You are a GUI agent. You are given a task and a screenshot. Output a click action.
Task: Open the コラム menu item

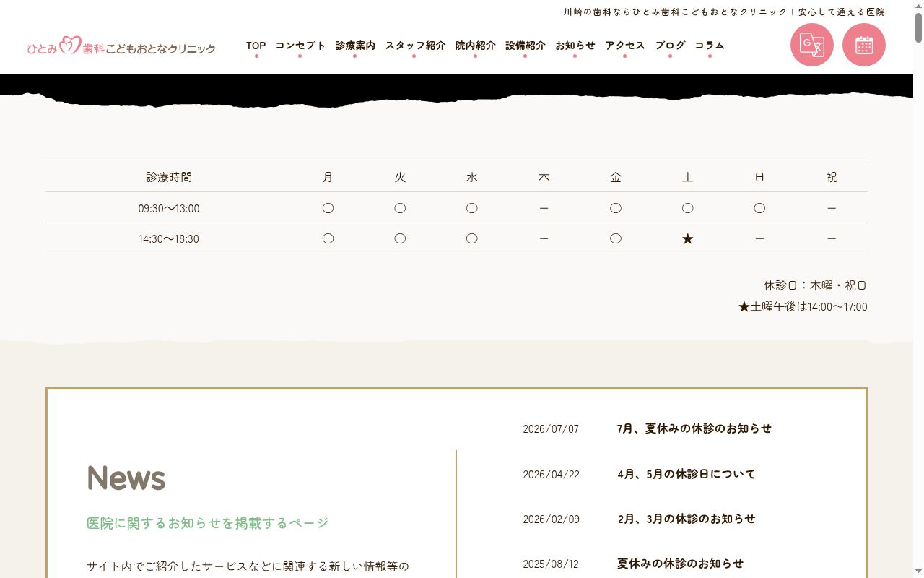pyautogui.click(x=710, y=46)
